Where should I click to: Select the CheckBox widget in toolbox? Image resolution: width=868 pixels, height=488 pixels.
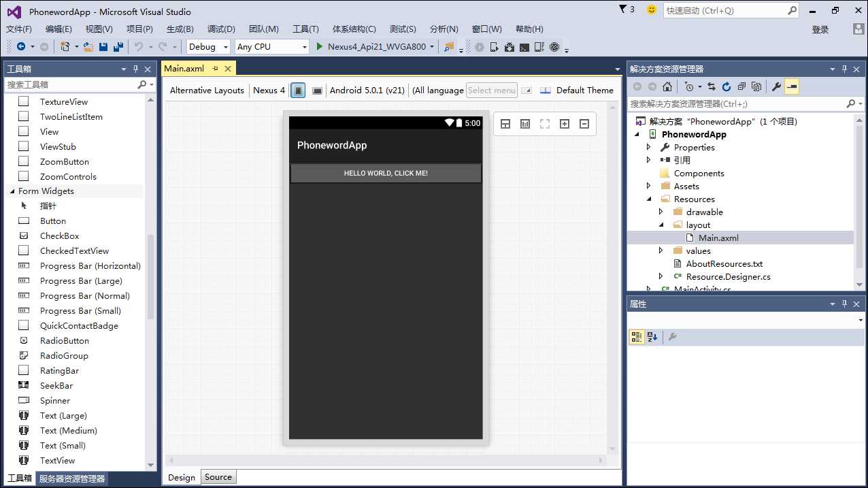click(x=60, y=236)
